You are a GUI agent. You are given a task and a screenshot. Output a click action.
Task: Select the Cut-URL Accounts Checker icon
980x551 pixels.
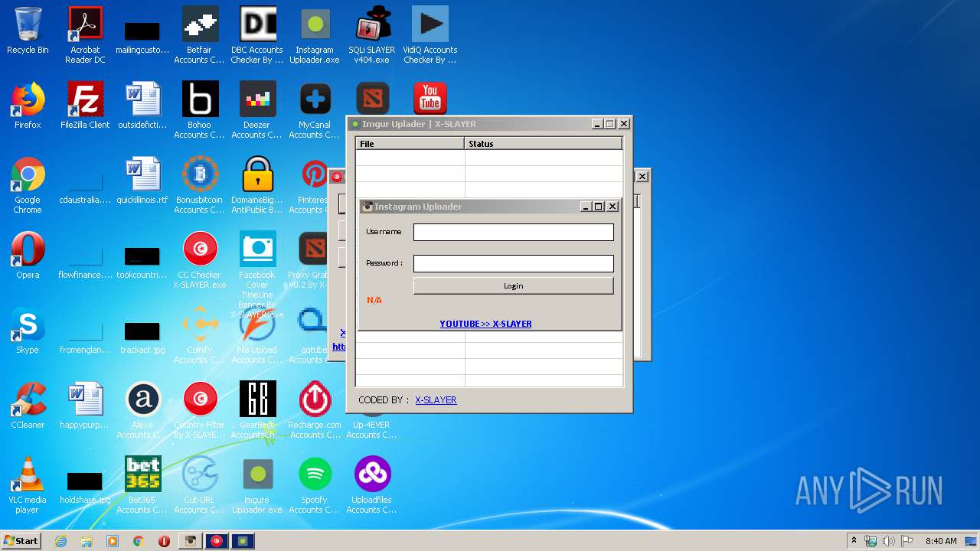point(200,485)
